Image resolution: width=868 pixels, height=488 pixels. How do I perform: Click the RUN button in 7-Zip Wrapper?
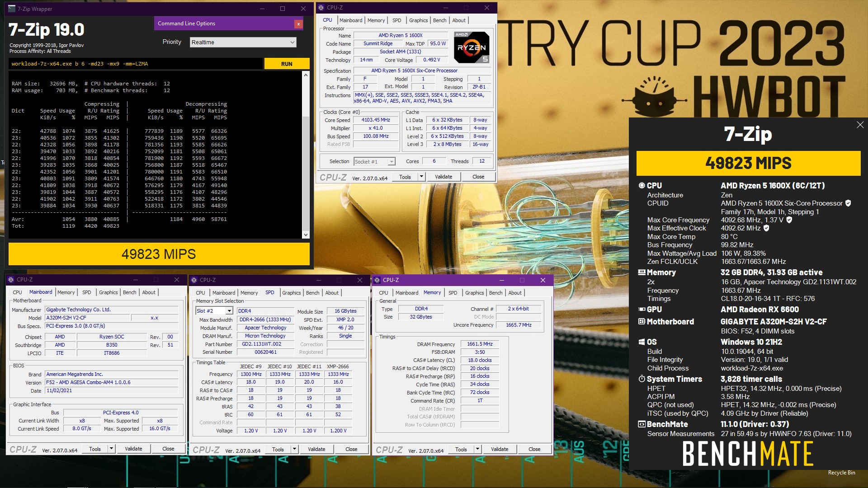pos(287,64)
